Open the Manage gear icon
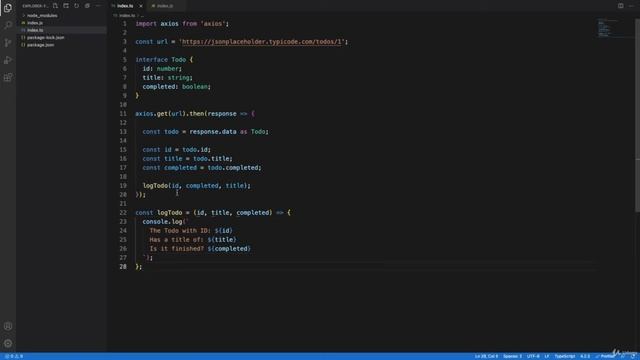640x360 pixels. (x=8, y=343)
